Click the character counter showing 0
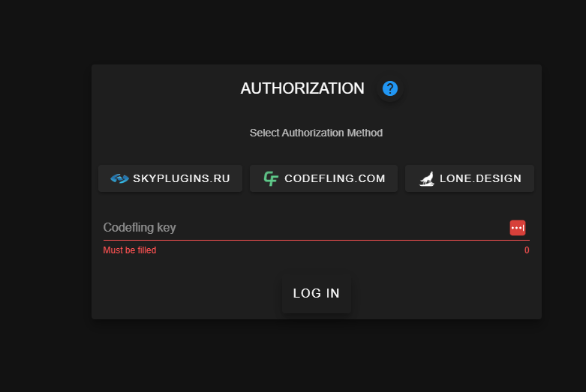The height and width of the screenshot is (392, 586). click(x=527, y=250)
